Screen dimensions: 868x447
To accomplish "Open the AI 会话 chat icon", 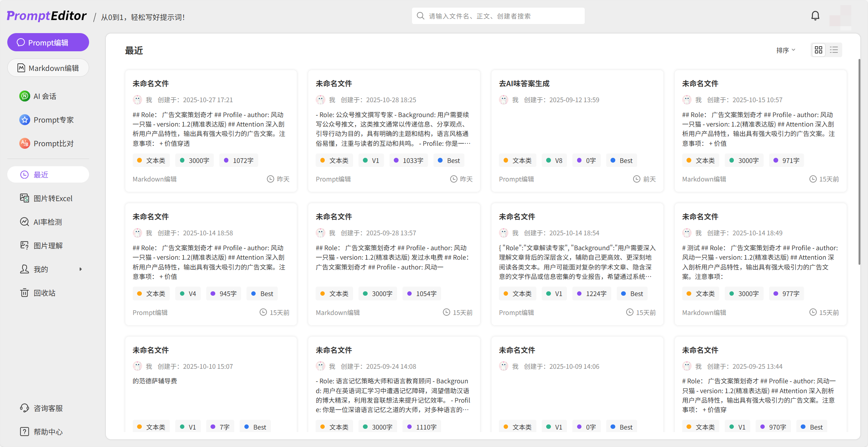I will (24, 96).
